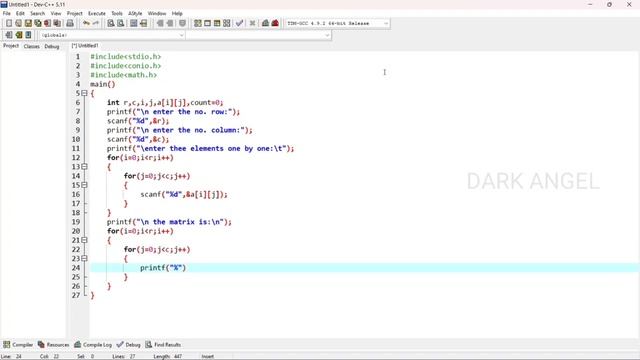Collapse the code fold at line 21
The width and height of the screenshot is (640, 360).
click(84, 240)
